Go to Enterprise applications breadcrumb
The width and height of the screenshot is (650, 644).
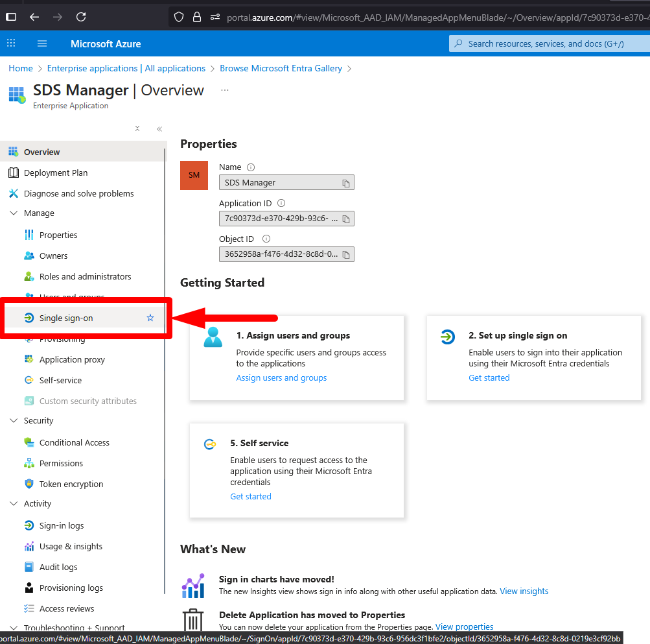click(126, 68)
